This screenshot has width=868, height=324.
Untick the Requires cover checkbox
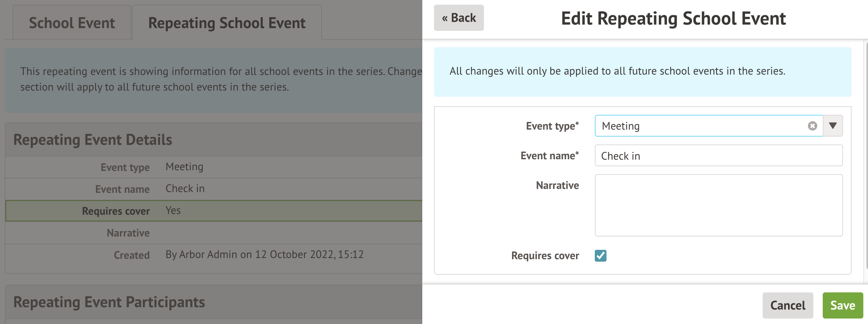click(600, 256)
